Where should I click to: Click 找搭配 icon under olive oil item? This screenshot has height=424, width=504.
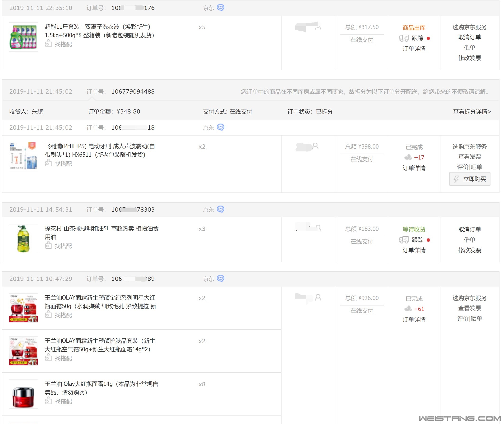tap(49, 245)
